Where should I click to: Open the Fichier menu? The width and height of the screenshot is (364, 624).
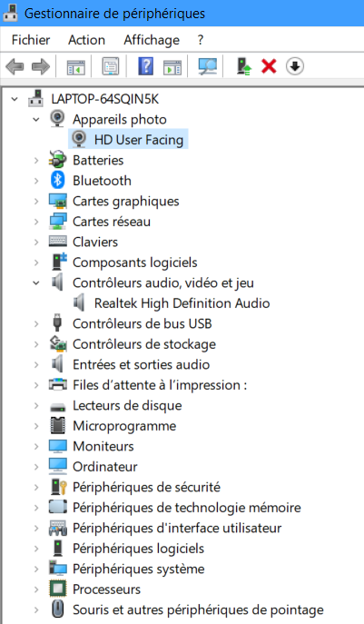(x=31, y=40)
